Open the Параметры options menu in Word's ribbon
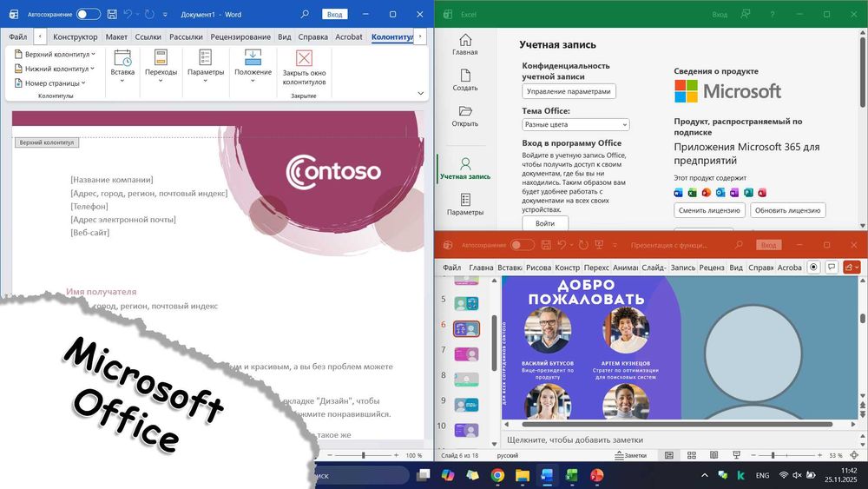 (x=206, y=67)
